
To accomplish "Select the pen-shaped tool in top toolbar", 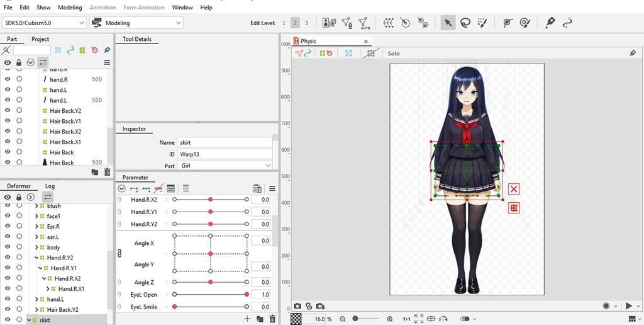I will (x=550, y=23).
